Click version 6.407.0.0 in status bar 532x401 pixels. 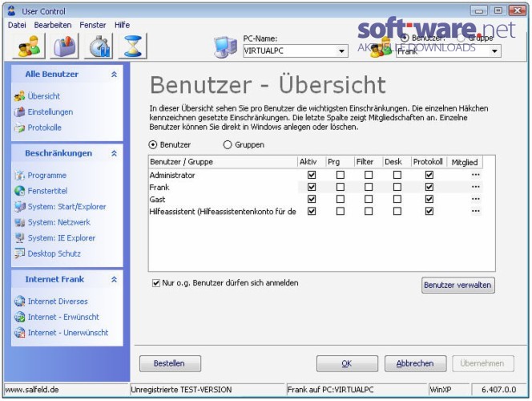pos(498,390)
